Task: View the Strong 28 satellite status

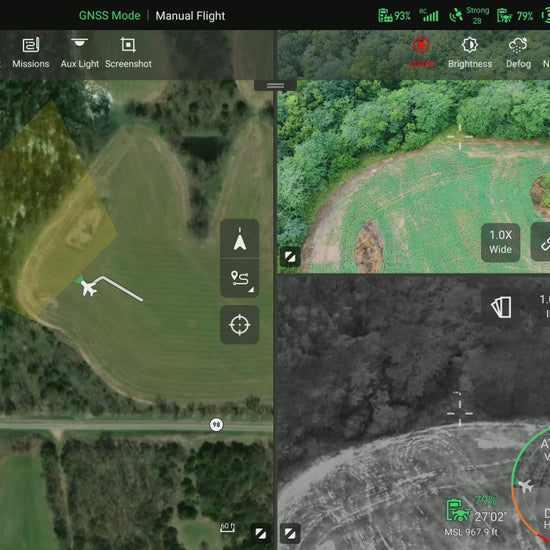Action: (470, 16)
